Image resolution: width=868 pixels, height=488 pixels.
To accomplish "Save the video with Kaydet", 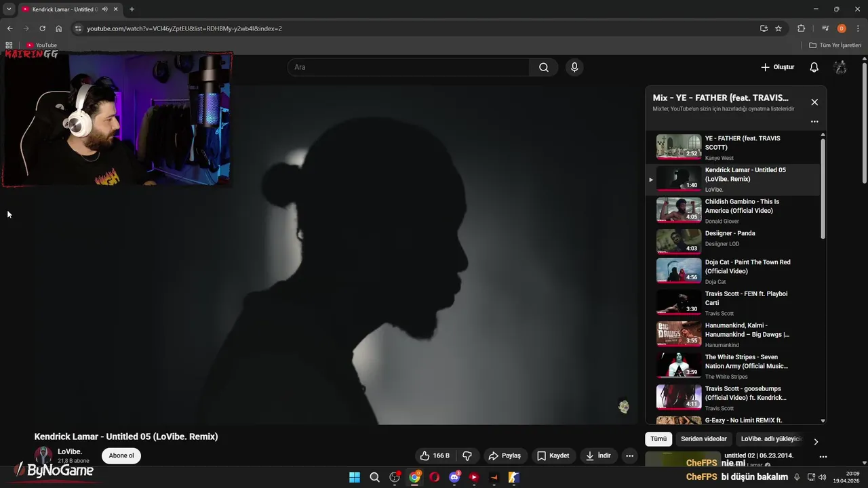I will click(553, 455).
